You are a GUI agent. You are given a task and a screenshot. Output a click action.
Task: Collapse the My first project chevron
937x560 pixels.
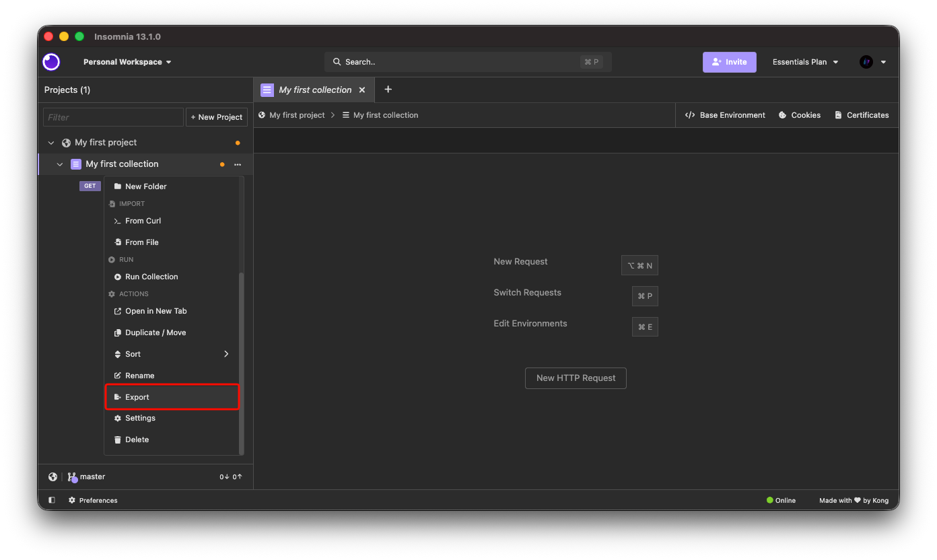(50, 143)
